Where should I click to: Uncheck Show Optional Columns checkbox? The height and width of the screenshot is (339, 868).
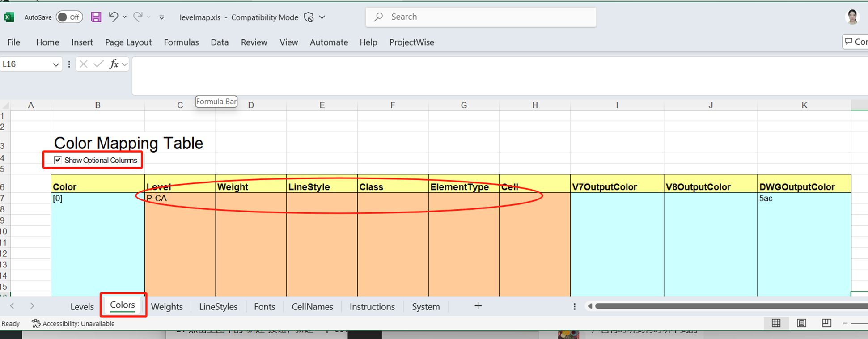58,160
